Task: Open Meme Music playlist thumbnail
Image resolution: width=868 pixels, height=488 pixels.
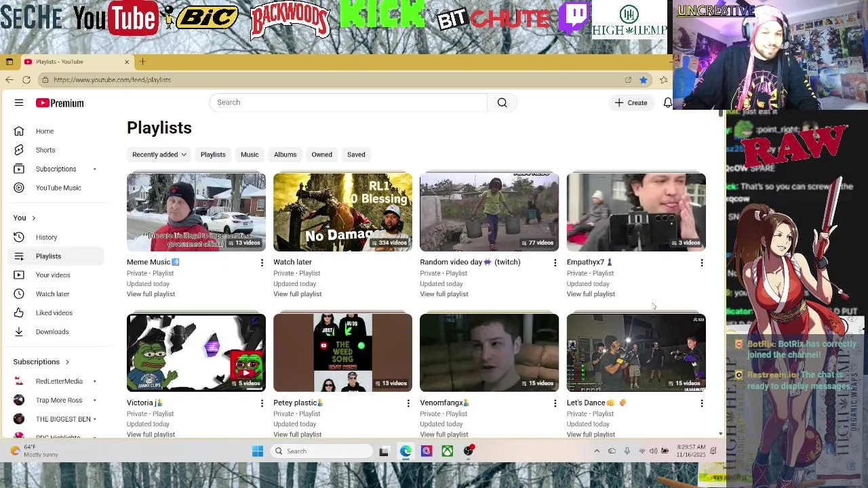Action: (x=196, y=212)
